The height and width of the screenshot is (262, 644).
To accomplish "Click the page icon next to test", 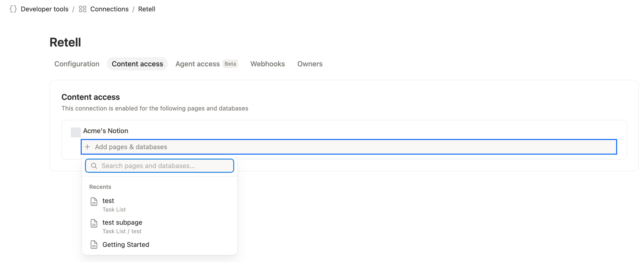I will (x=94, y=202).
